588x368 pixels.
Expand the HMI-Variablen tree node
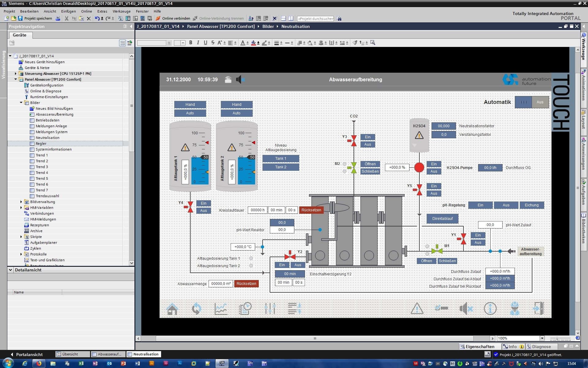tap(21, 208)
